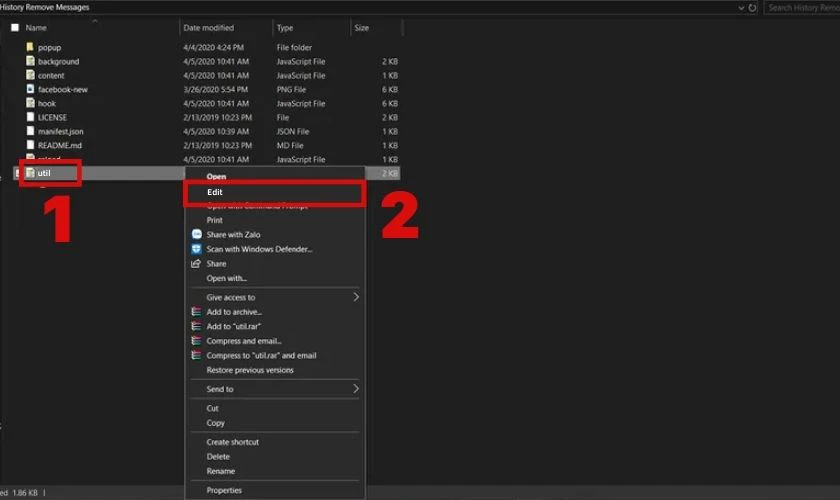
Task: Open the address bar history dropdown
Action: (x=741, y=8)
